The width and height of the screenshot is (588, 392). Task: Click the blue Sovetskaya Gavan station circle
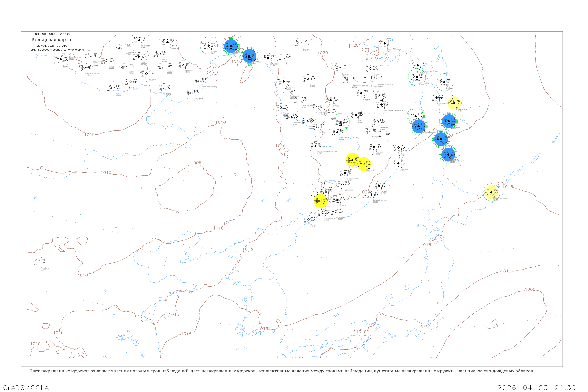418,126
